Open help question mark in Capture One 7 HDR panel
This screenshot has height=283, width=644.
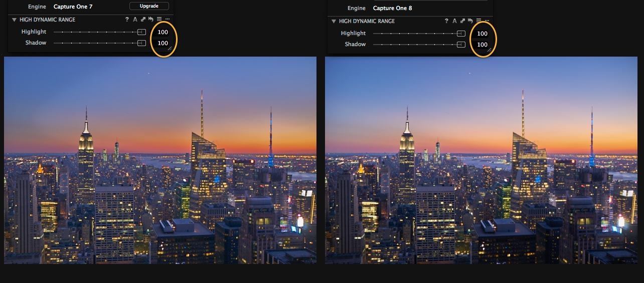click(127, 20)
